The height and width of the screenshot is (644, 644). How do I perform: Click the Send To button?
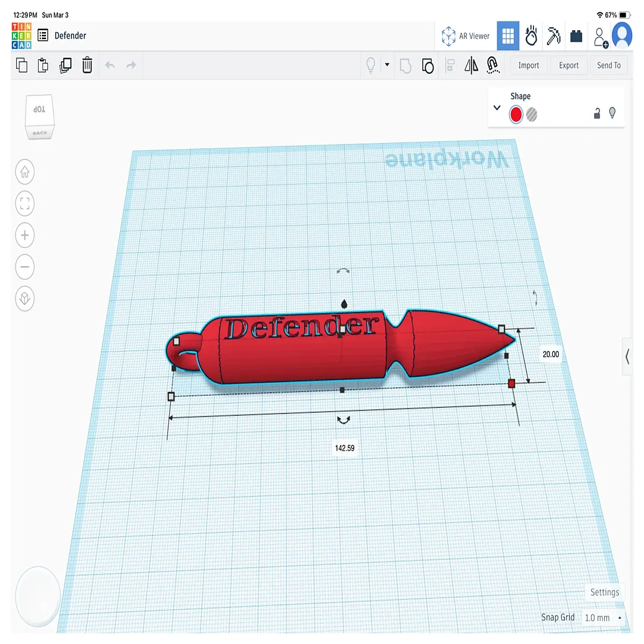pyautogui.click(x=609, y=65)
